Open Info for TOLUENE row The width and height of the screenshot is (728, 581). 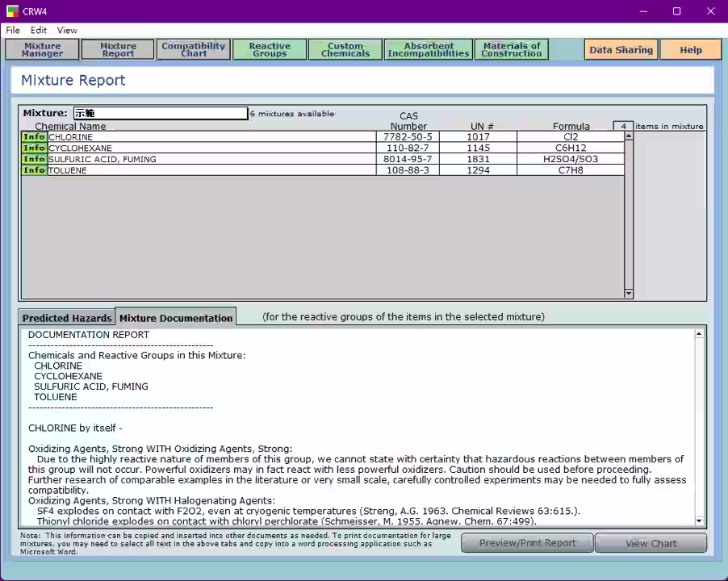34,170
